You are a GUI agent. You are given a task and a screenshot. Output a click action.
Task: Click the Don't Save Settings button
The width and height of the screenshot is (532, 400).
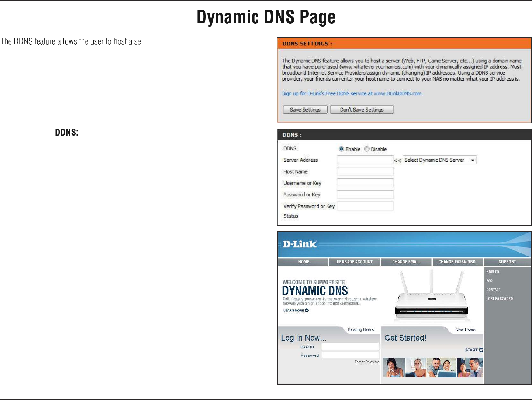[362, 110]
